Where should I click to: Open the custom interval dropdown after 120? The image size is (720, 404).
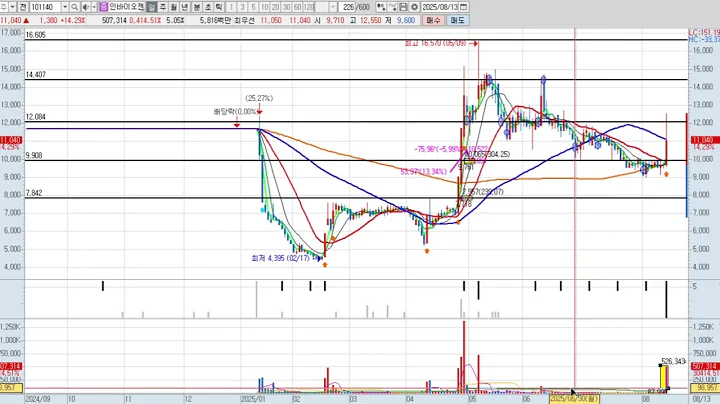pos(333,7)
